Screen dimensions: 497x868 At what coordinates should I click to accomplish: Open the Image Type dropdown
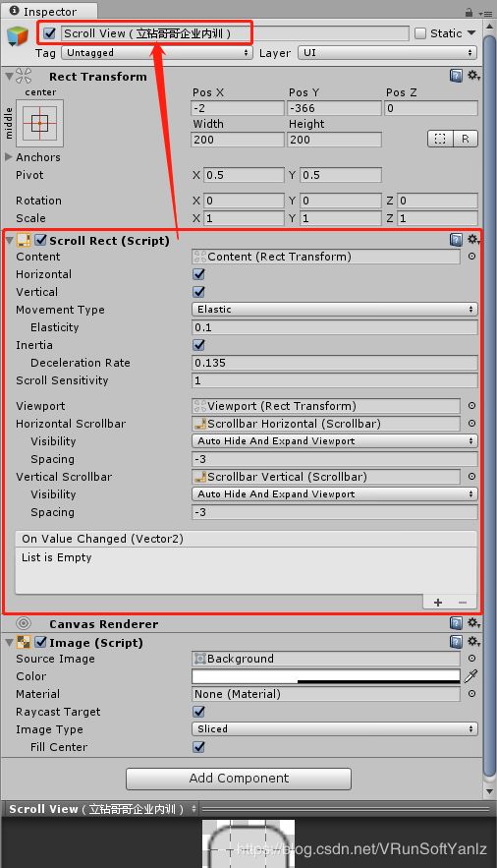pos(335,729)
